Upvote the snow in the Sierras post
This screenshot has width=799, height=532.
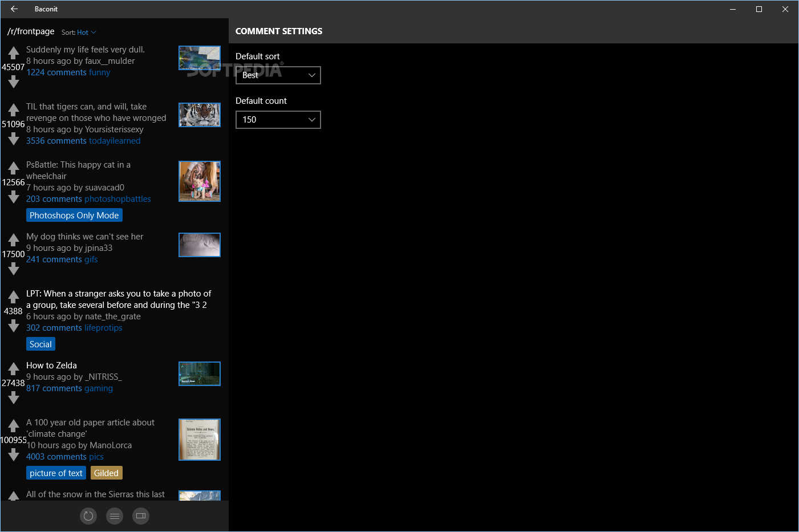click(14, 496)
